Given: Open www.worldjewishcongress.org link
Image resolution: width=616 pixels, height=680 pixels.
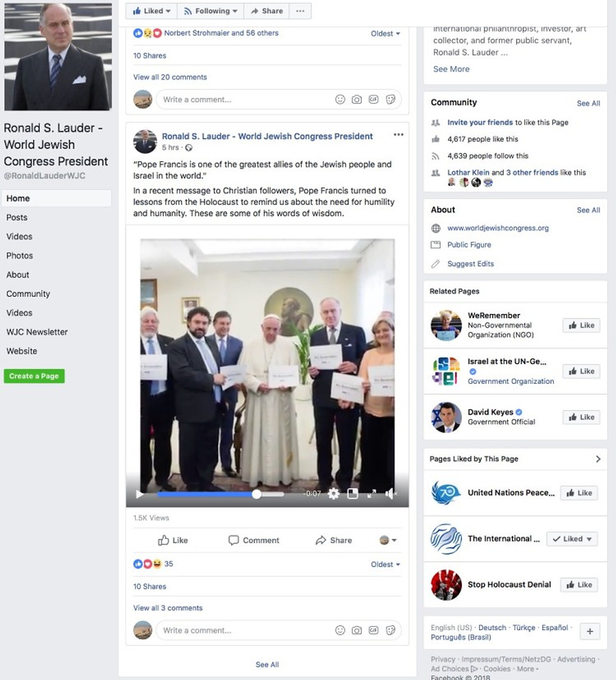Looking at the screenshot, I should coord(498,228).
